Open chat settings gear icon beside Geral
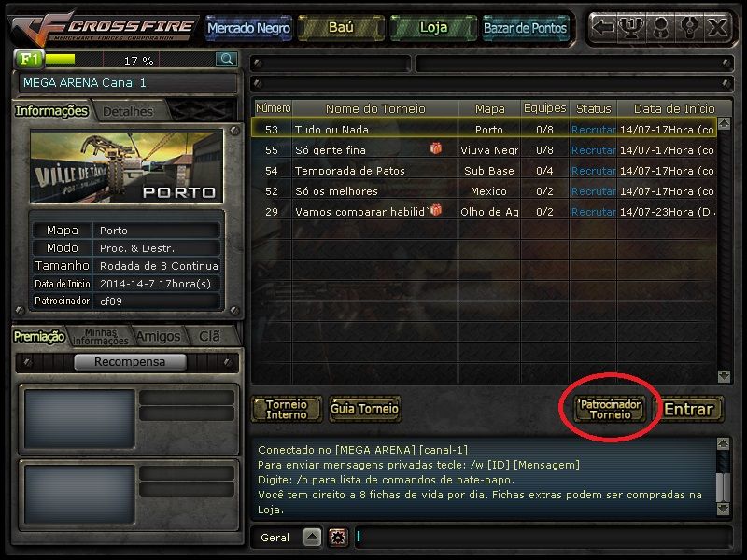The height and width of the screenshot is (560, 747). 338,538
